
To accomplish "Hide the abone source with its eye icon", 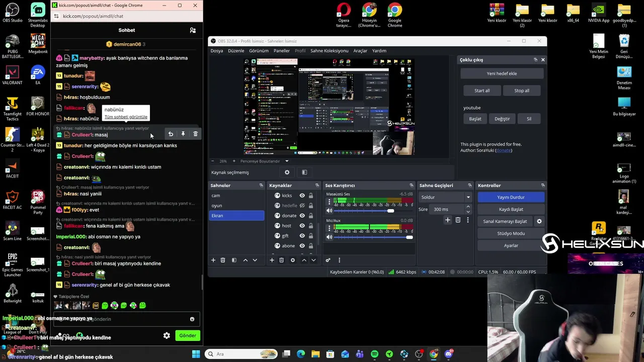I will (x=302, y=246).
